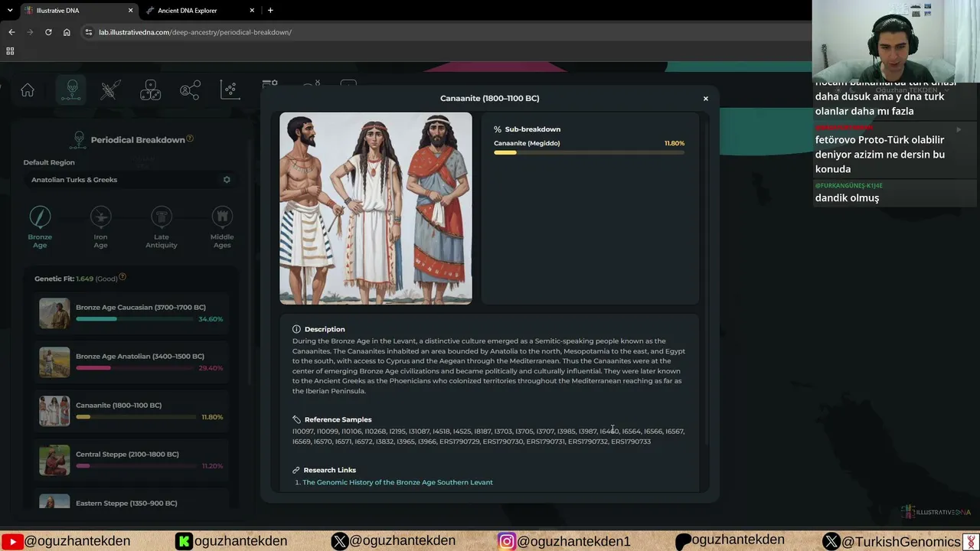Click Eastern Steppe (1350–900 BC) label

pyautogui.click(x=126, y=504)
